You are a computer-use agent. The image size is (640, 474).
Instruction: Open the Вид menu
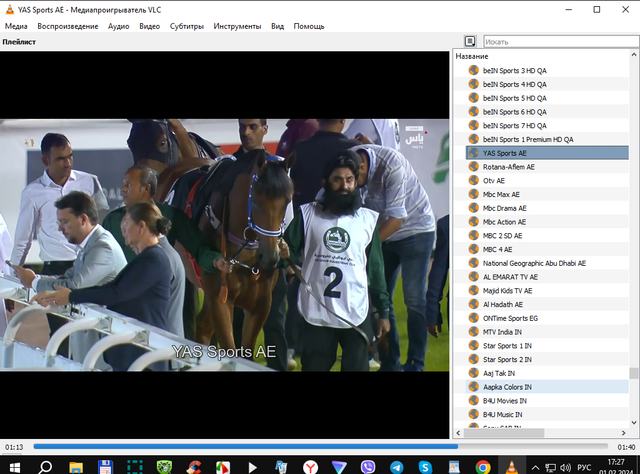[x=277, y=26]
